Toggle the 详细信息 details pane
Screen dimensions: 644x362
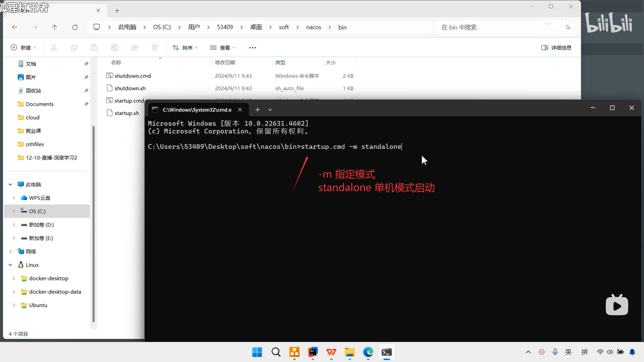(x=556, y=47)
